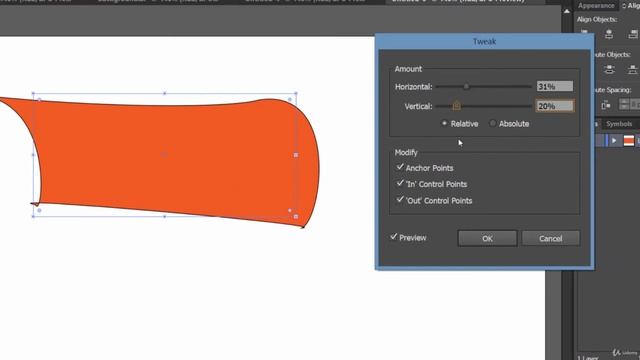Toggle the 'In' Control Points checkbox
Image resolution: width=640 pixels, height=360 pixels.
pyautogui.click(x=400, y=184)
